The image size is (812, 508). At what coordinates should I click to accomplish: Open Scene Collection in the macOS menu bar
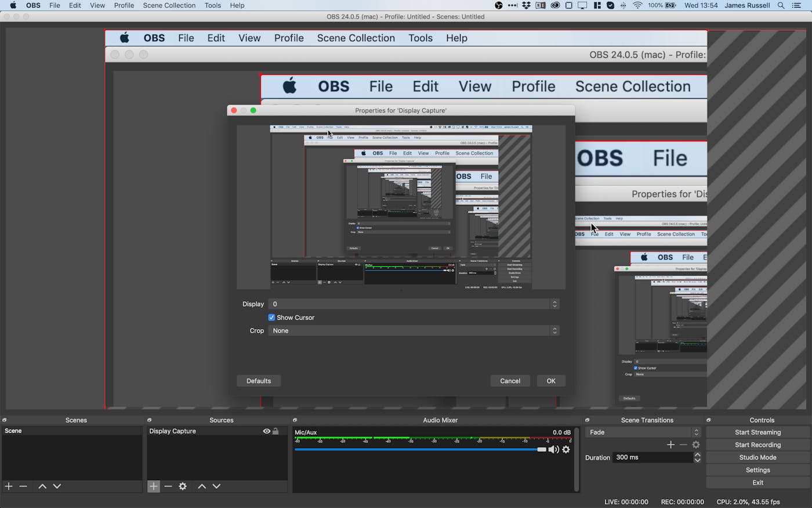point(169,5)
